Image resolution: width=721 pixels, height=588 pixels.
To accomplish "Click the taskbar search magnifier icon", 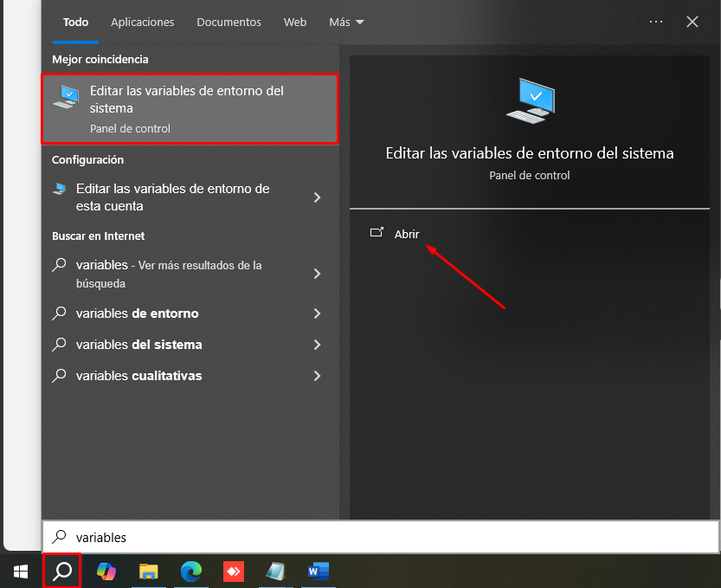I will pyautogui.click(x=62, y=572).
